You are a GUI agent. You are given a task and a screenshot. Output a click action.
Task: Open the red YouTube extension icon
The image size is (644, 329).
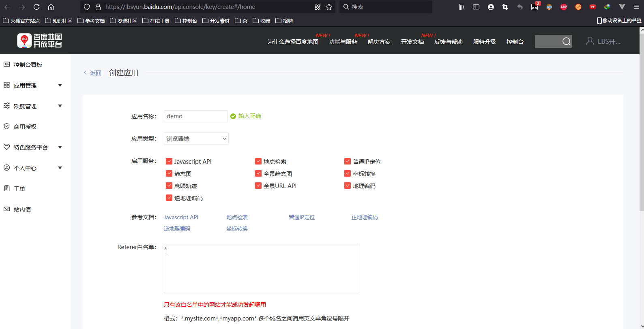click(x=593, y=7)
